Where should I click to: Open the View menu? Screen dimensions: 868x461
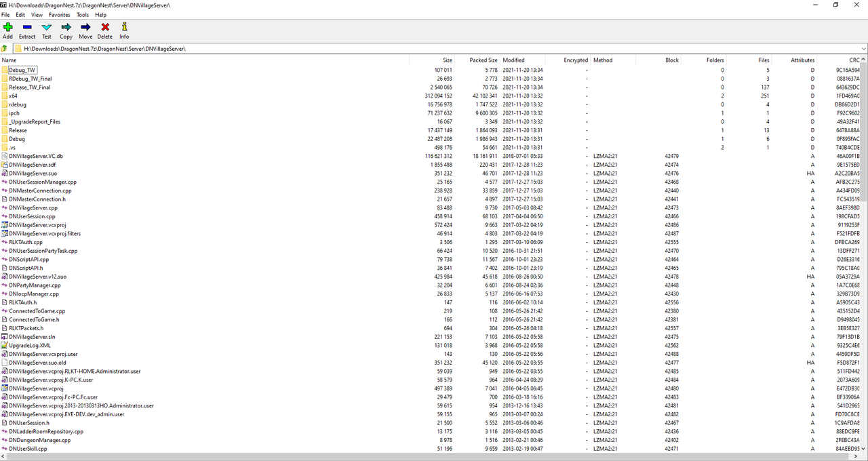coord(37,14)
